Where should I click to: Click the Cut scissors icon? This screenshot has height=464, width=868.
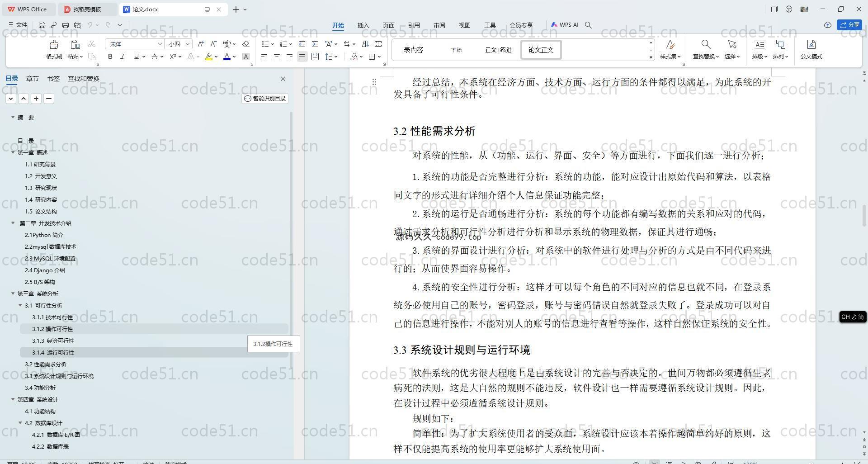coord(92,44)
